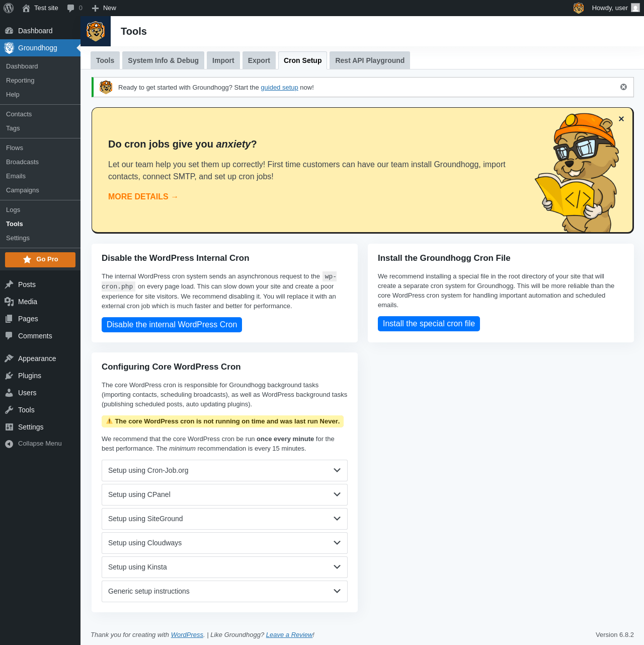Switch to the Import tab
The width and height of the screenshot is (644, 645).
(x=223, y=60)
